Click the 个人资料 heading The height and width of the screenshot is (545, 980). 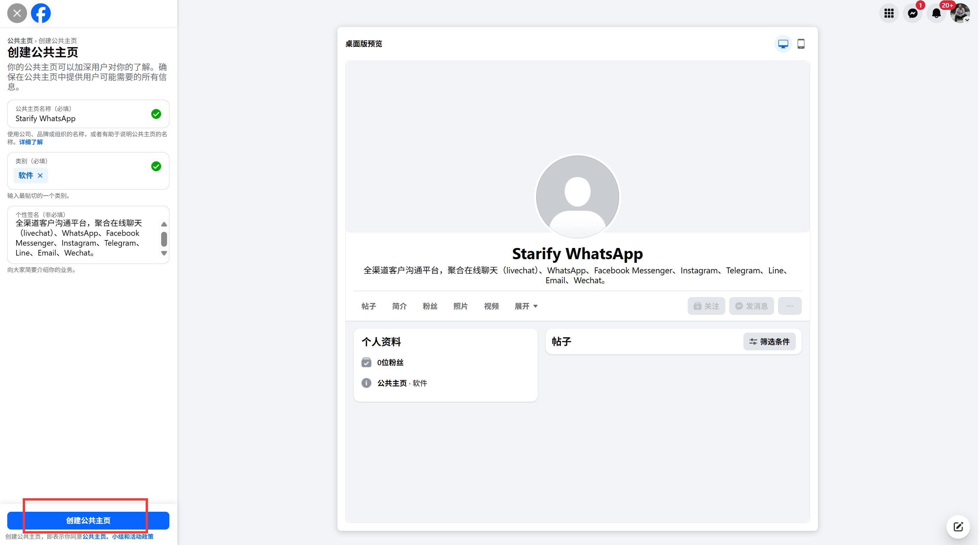382,342
